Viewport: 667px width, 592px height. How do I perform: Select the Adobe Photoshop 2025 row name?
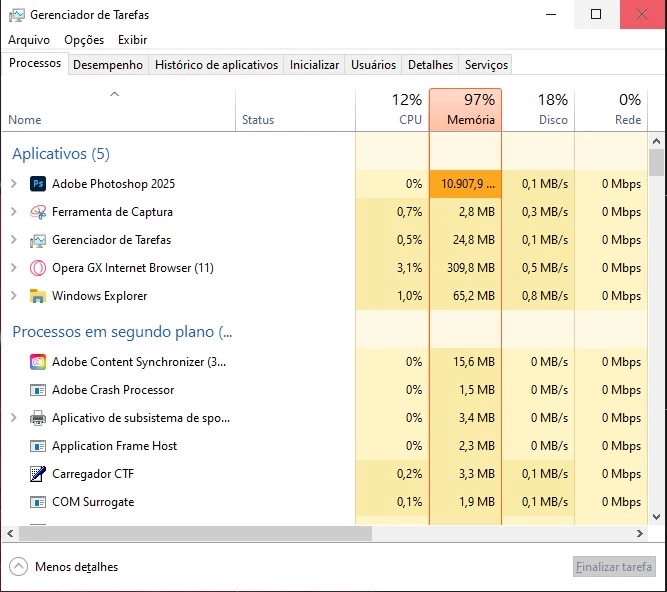pyautogui.click(x=114, y=184)
